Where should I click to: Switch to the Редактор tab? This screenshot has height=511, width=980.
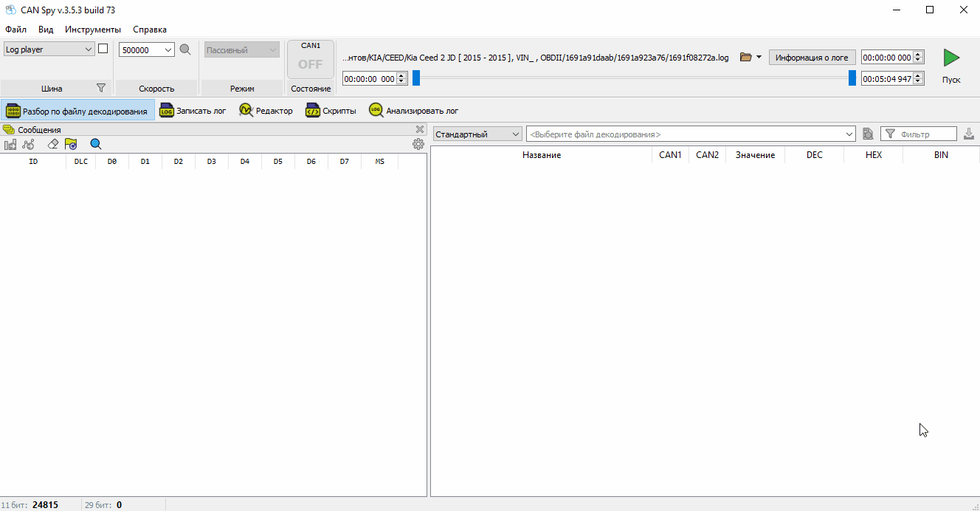[266, 110]
